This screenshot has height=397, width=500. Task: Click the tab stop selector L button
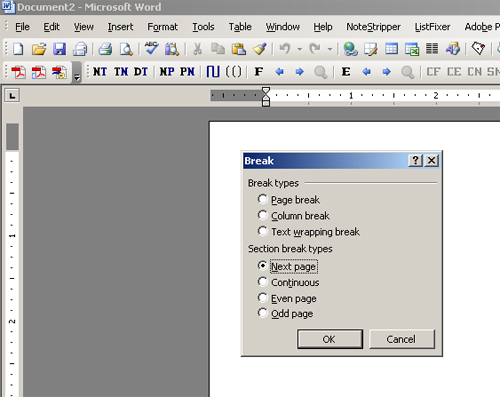tap(12, 96)
